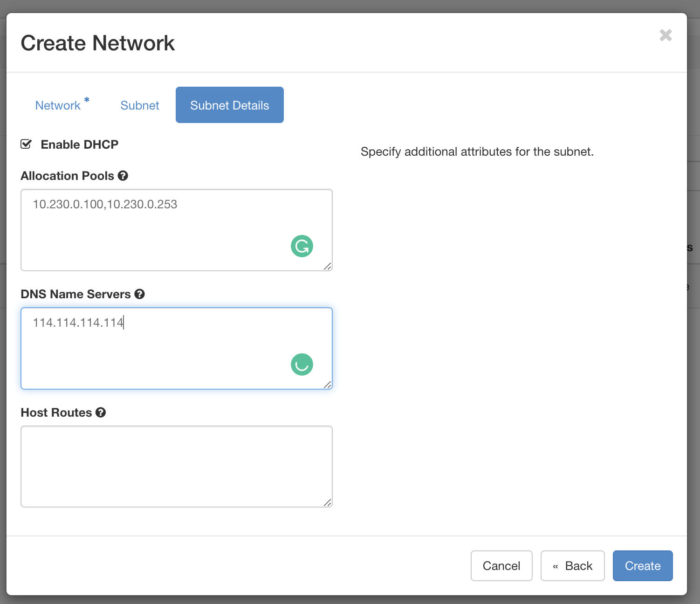Select the Subnet Details tab

point(229,105)
